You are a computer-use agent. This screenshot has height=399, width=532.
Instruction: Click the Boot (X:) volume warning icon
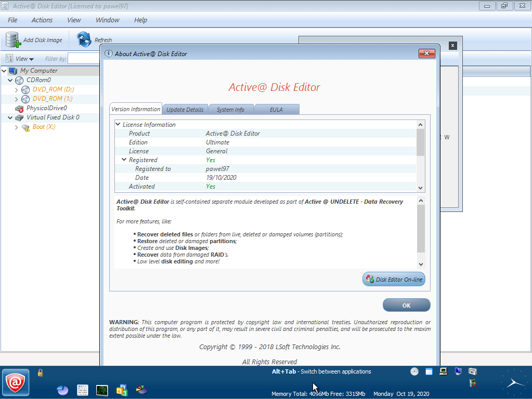point(25,127)
